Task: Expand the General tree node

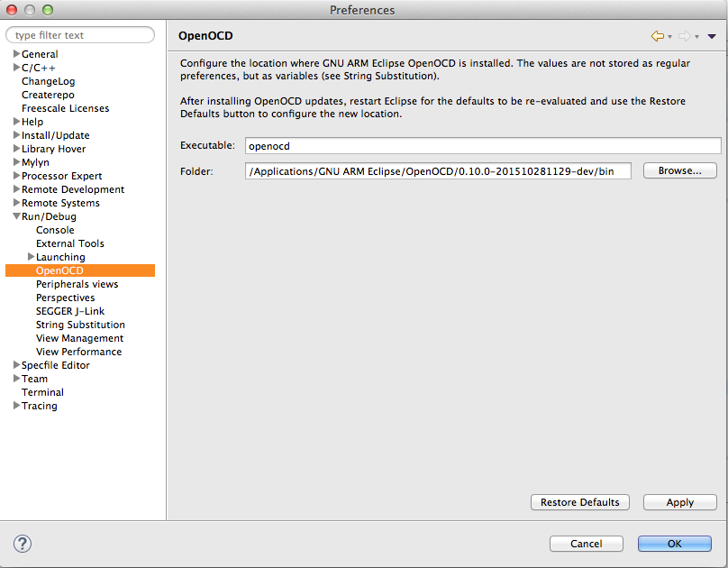Action: (x=16, y=54)
